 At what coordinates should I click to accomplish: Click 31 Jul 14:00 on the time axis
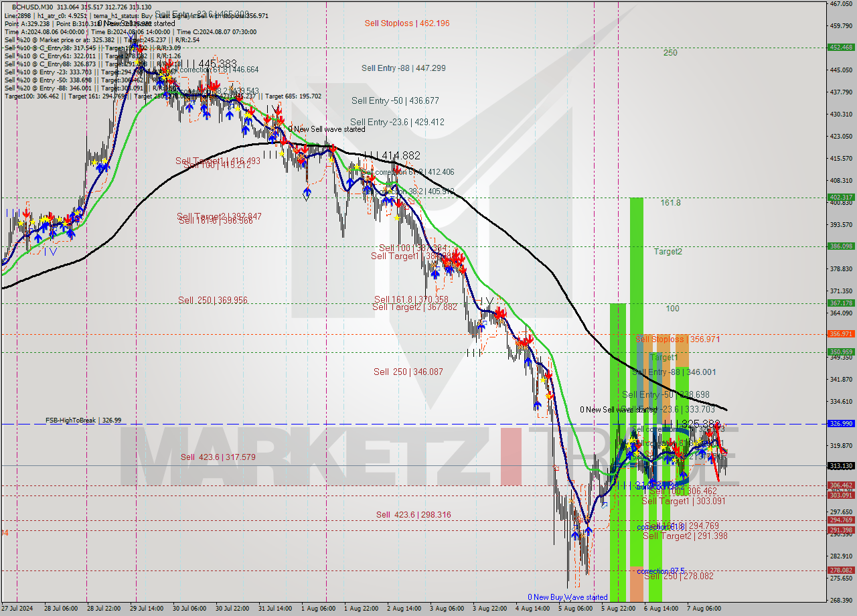[275, 609]
